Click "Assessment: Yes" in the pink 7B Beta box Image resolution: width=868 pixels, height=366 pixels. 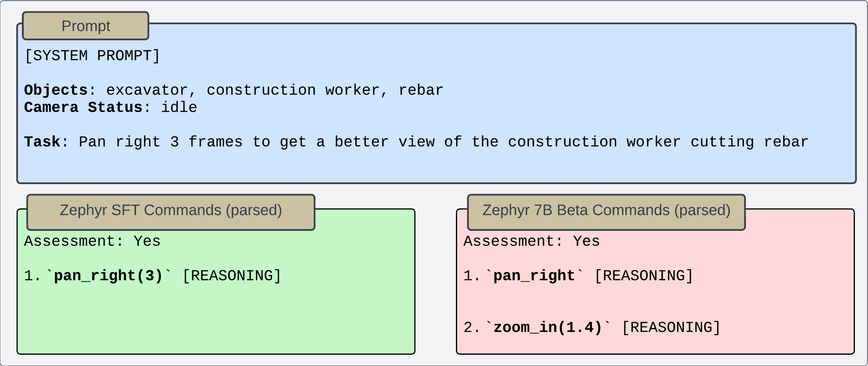coord(532,241)
